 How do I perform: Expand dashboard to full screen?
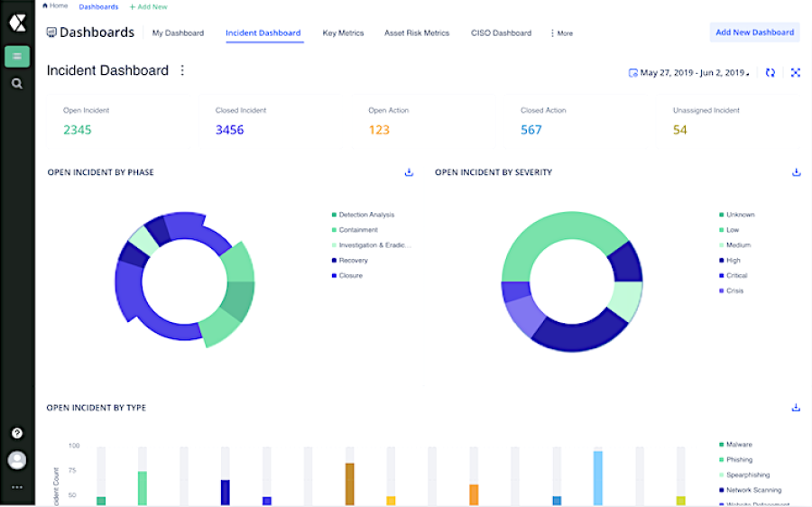pyautogui.click(x=796, y=73)
